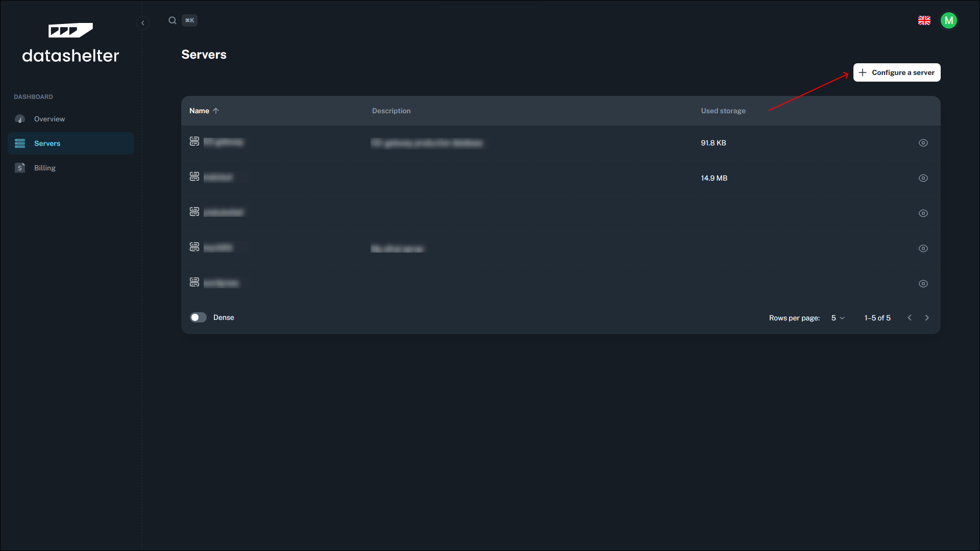Switch to the Billing section
The width and height of the screenshot is (980, 551).
[45, 168]
